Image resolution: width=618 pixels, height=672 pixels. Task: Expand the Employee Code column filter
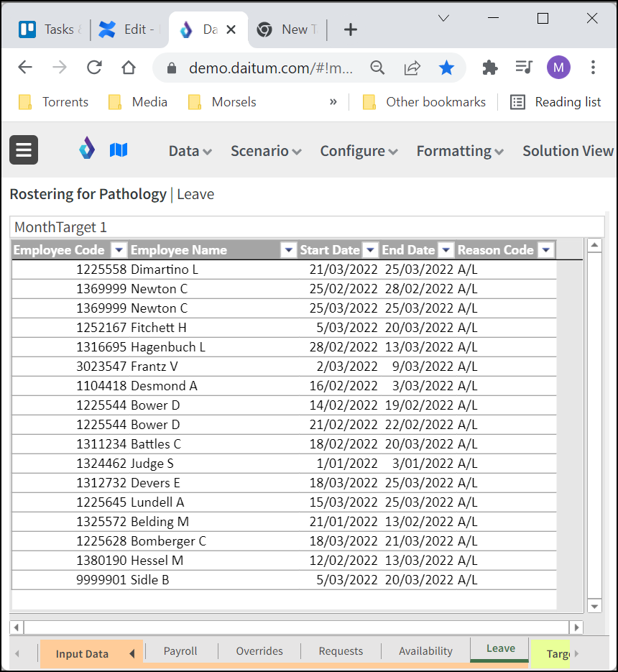click(119, 250)
